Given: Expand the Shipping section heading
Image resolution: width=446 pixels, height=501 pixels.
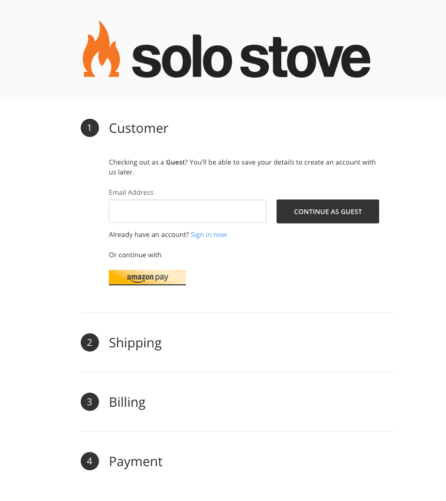Looking at the screenshot, I should 135,343.
